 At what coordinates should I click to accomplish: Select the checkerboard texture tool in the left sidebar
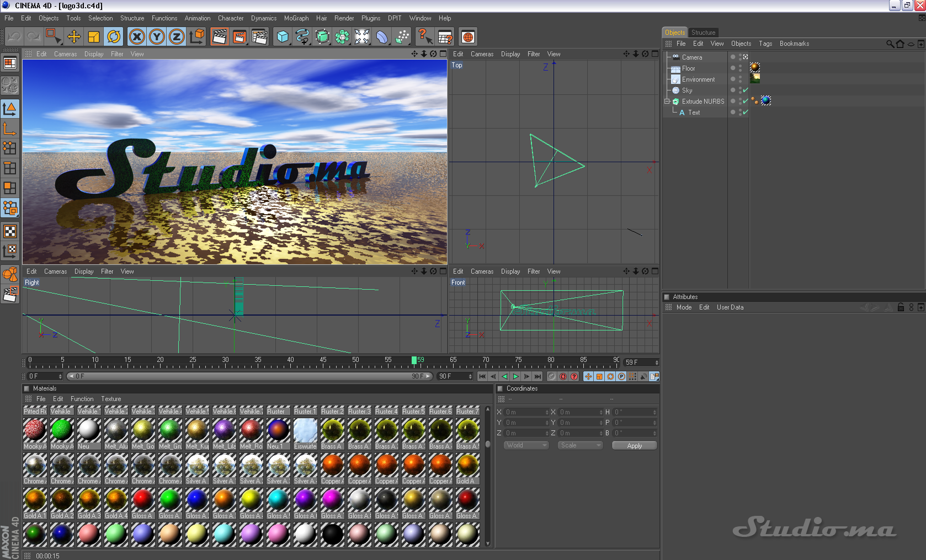(10, 231)
